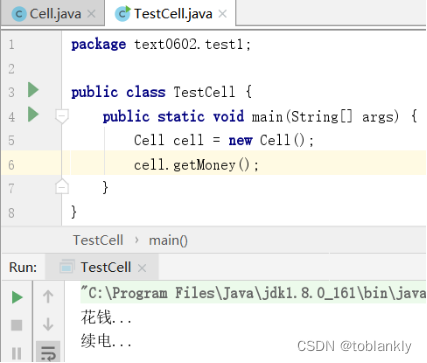Click the class name 'TestCell' on line 3
The image size is (427, 363).
point(204,92)
